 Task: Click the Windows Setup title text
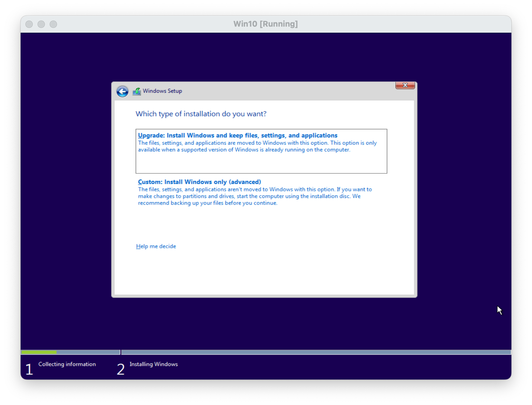162,91
